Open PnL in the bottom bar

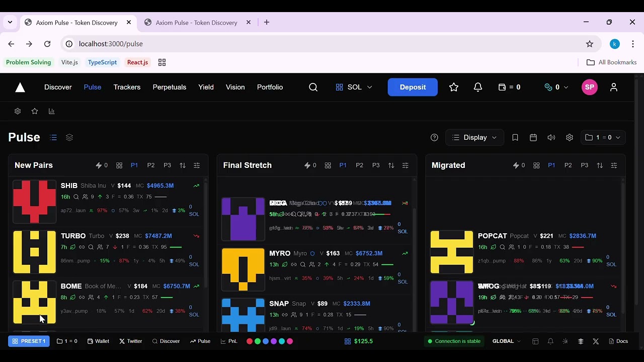click(x=229, y=341)
